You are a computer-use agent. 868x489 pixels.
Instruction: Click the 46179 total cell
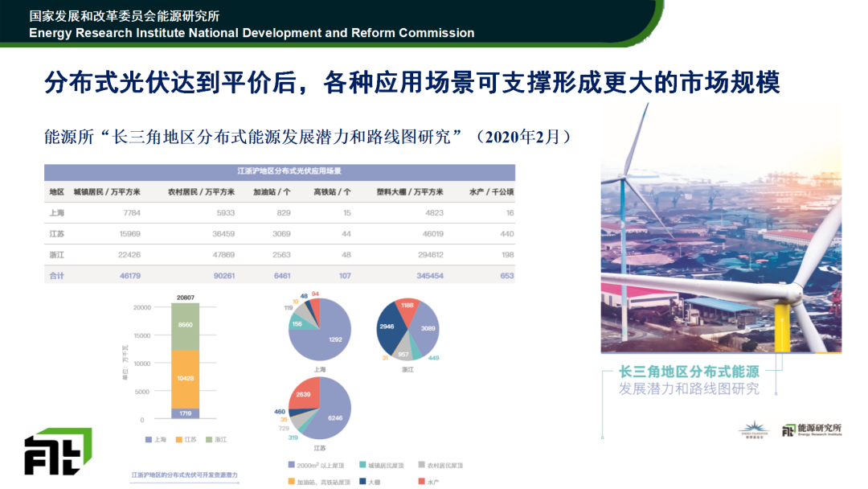[x=130, y=275]
